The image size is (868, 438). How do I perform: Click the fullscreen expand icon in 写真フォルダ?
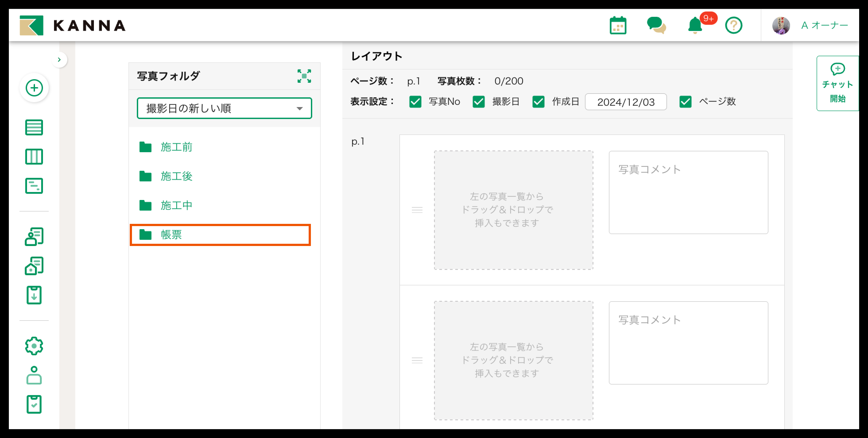[304, 76]
